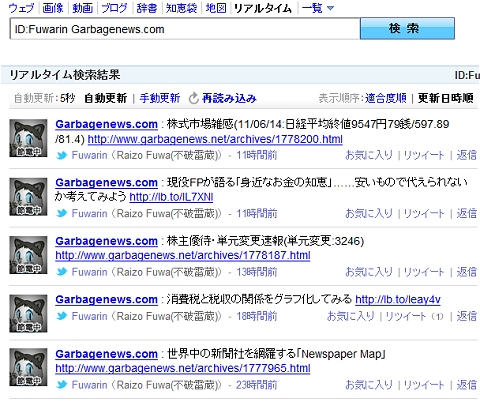The image size is (480, 402).
Task: Open Fuwarin profile on 株主優待 tweet
Action: pos(89,272)
